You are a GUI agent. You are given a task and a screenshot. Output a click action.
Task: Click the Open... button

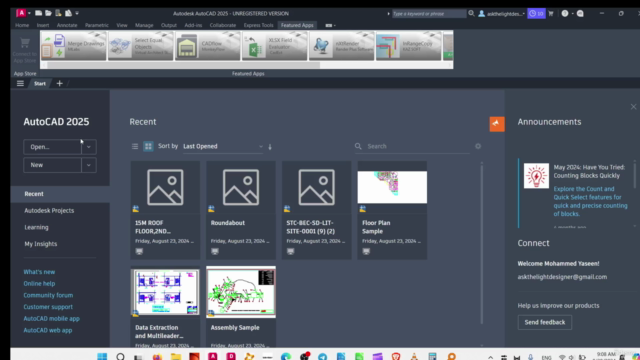[x=52, y=147]
